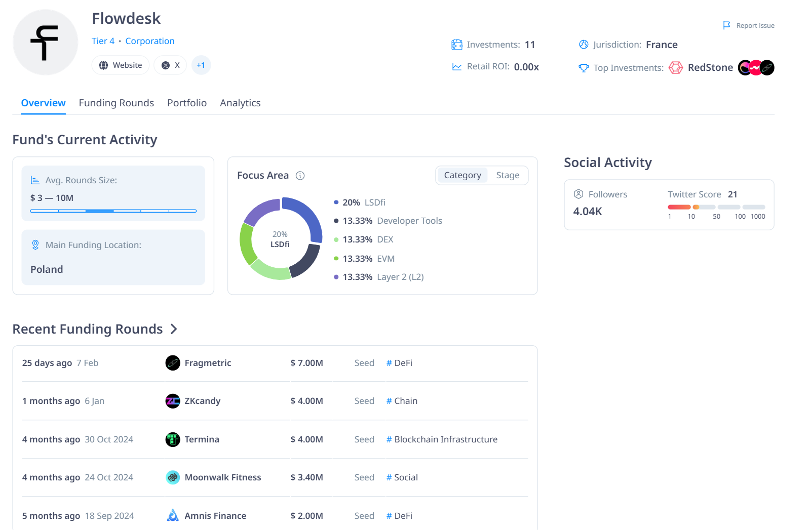The width and height of the screenshot is (812, 530).
Task: Click the Termina project logo
Action: coord(173,439)
